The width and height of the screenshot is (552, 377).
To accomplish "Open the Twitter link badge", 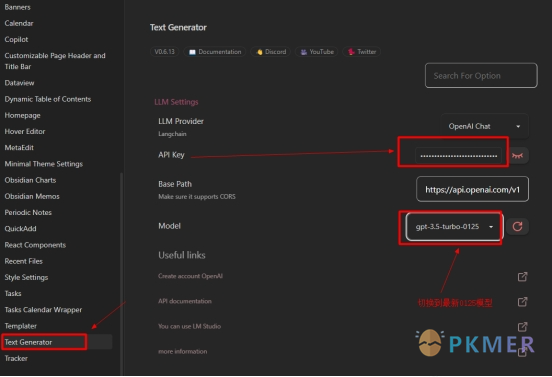I will tap(362, 52).
